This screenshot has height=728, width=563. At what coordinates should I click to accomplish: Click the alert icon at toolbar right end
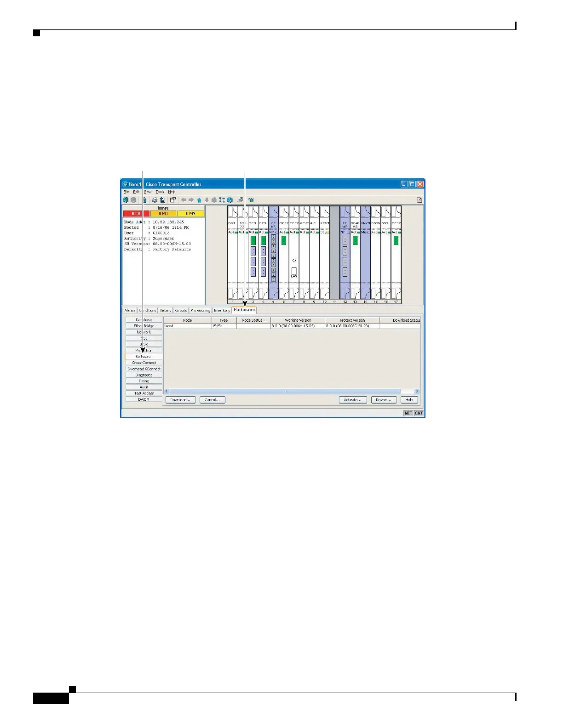419,200
